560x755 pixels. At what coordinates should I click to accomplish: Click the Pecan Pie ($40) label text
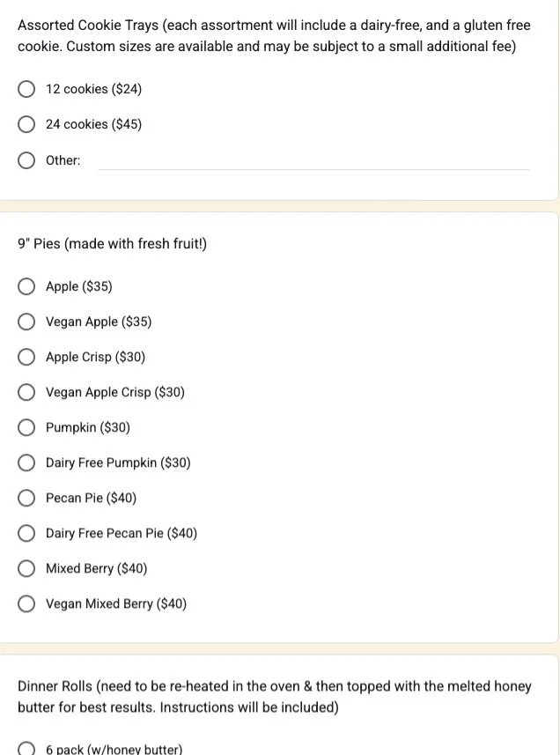[x=91, y=498]
